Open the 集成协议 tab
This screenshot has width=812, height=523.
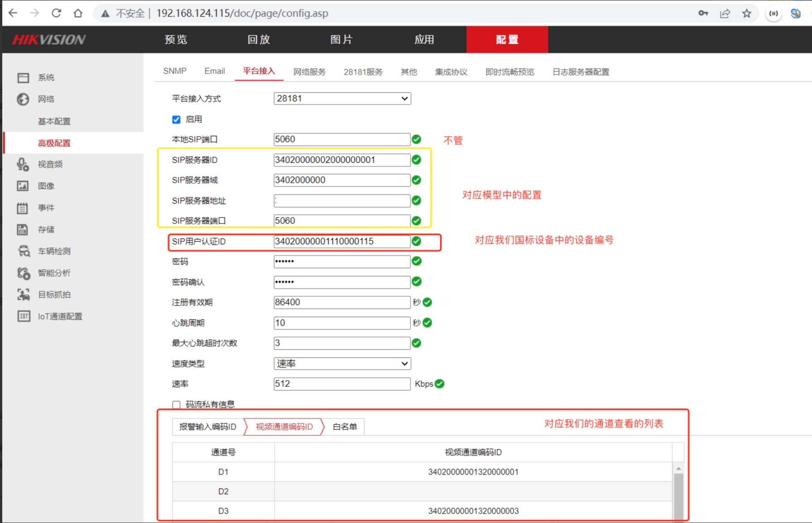coord(451,72)
